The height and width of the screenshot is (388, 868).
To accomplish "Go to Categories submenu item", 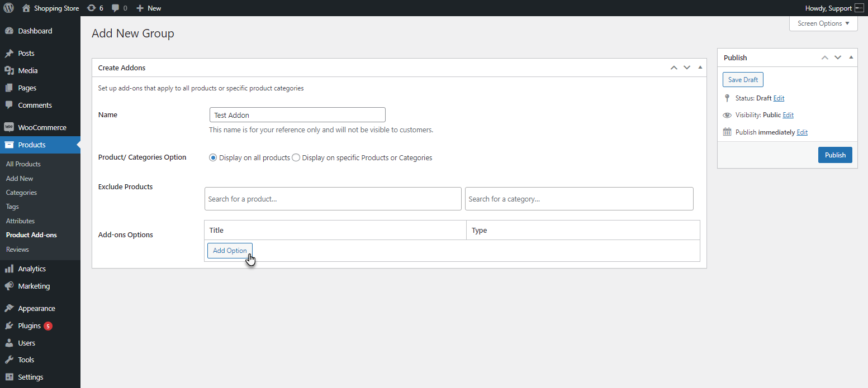I will [x=21, y=193].
